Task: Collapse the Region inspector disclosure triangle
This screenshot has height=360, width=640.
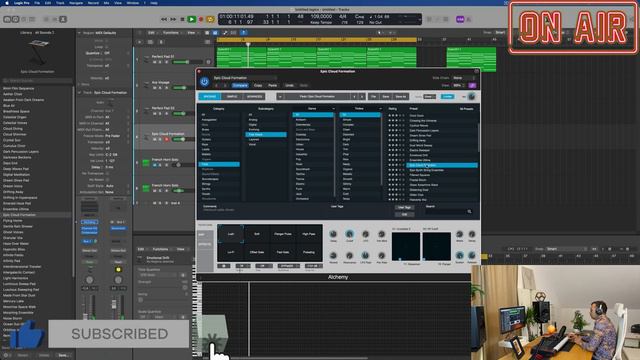Action: click(x=79, y=33)
